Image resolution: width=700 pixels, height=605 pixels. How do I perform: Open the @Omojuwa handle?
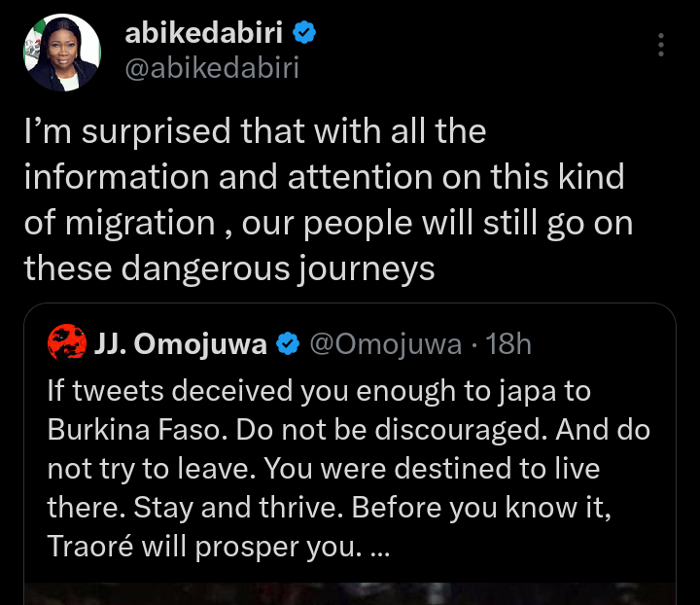click(386, 344)
